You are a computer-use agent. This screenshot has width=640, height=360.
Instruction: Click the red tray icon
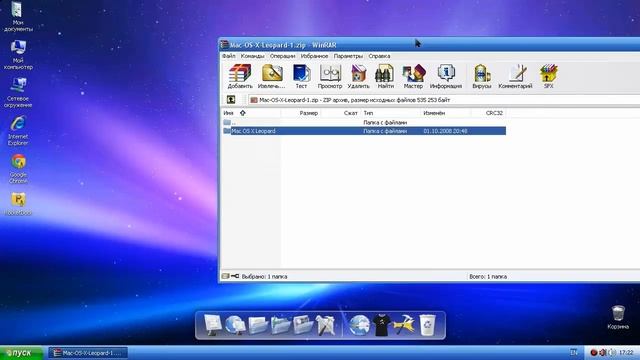pyautogui.click(x=594, y=353)
